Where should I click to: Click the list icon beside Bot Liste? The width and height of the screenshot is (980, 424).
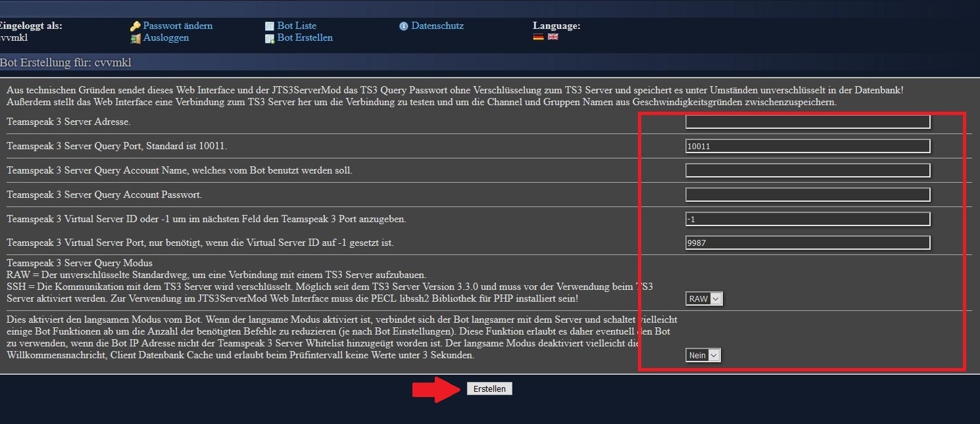coord(270,26)
